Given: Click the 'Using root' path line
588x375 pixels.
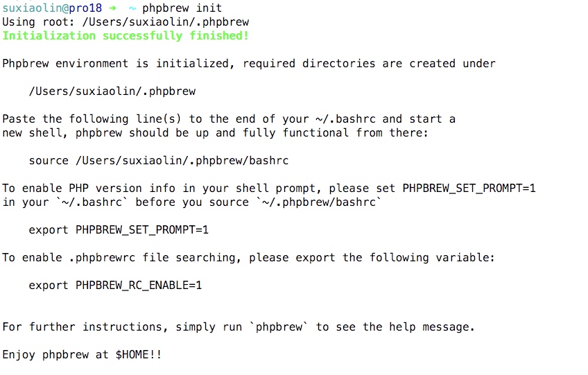Looking at the screenshot, I should pos(126,22).
